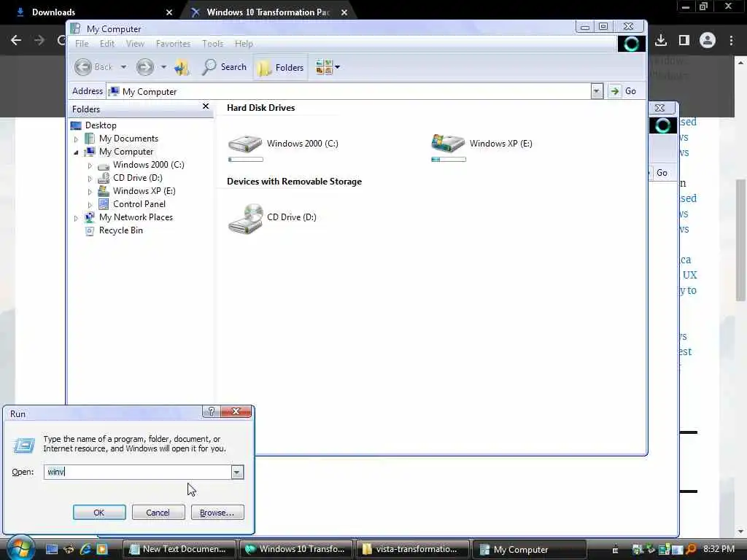Open the View menu

135,44
